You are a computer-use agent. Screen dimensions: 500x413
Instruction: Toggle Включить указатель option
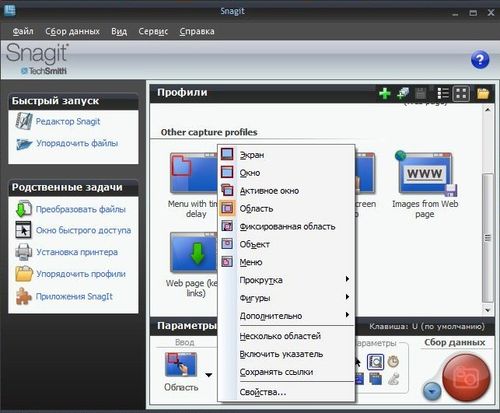pyautogui.click(x=286, y=354)
